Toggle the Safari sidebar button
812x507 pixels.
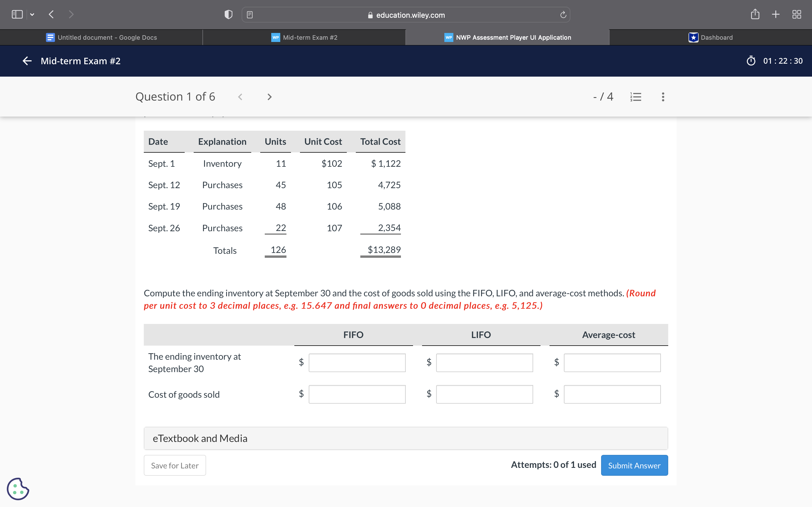tap(17, 14)
